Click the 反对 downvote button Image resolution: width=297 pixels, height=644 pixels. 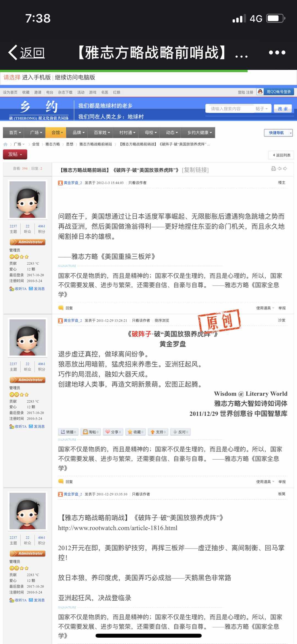(x=180, y=432)
